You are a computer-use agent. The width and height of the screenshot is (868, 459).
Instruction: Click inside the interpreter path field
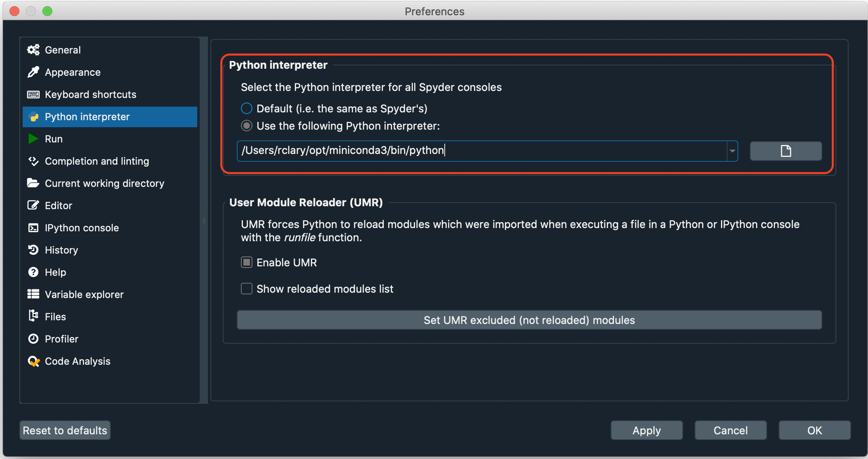pos(453,151)
